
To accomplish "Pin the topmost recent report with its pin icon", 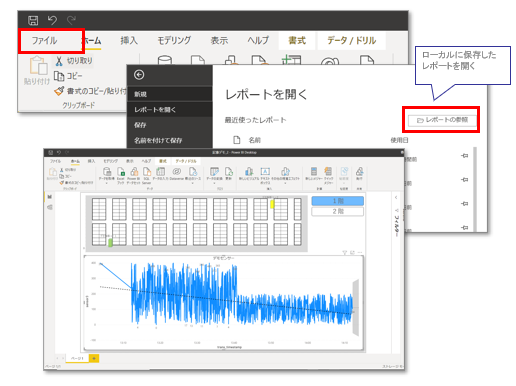I will (464, 156).
